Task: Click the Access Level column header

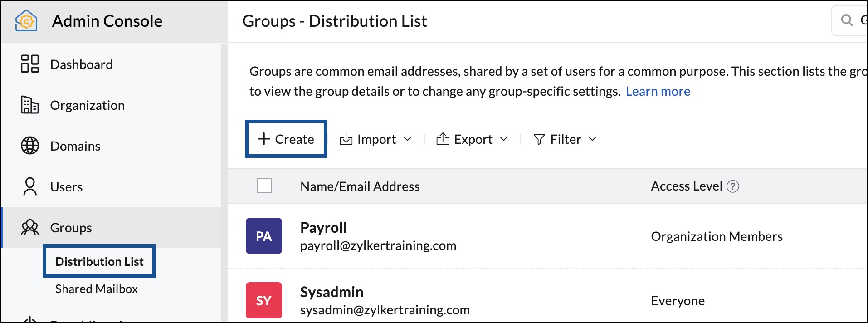Action: [x=687, y=186]
